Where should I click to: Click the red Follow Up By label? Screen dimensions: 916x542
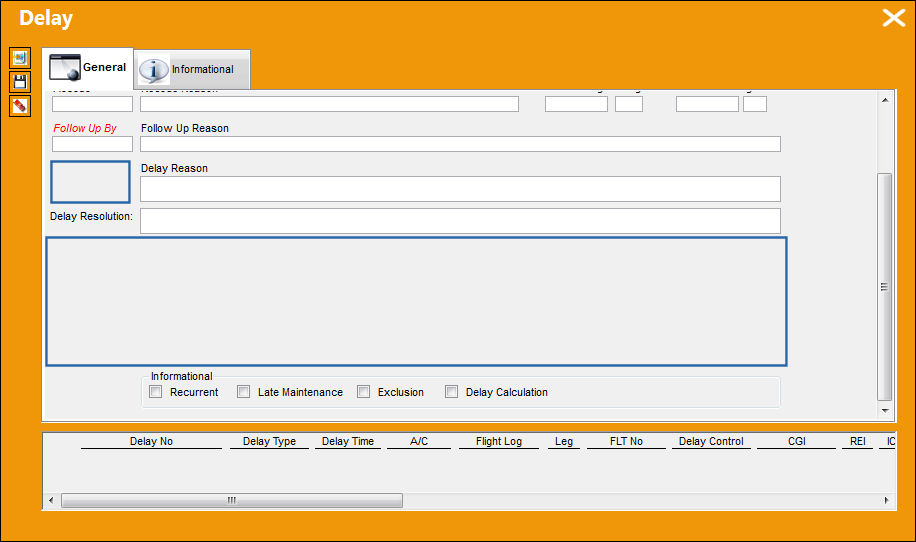(85, 128)
